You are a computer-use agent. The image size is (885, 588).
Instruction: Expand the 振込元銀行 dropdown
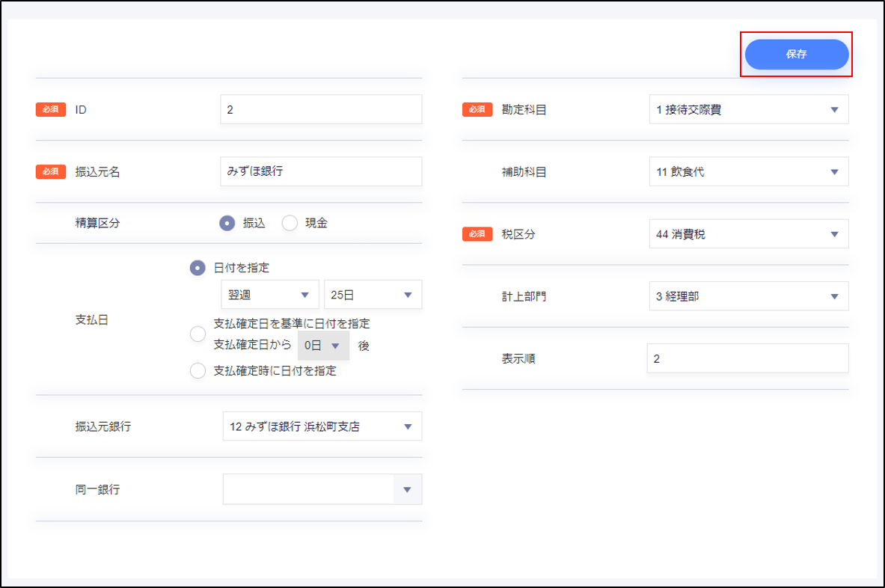pos(322,426)
